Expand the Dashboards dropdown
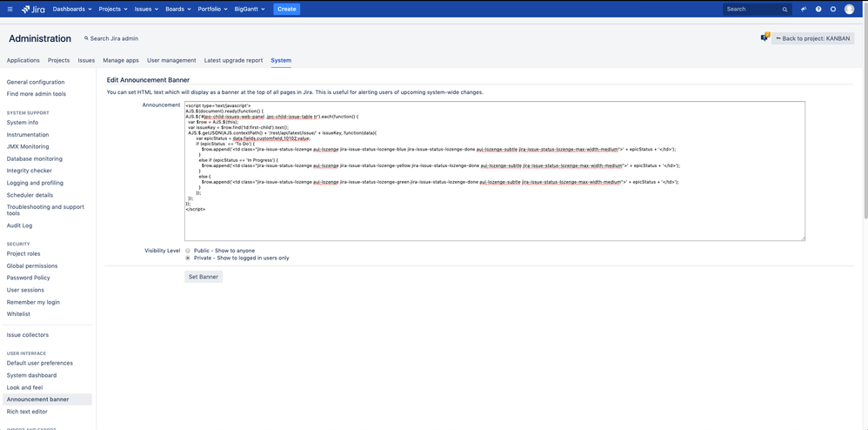This screenshot has height=430, width=868. click(x=72, y=9)
